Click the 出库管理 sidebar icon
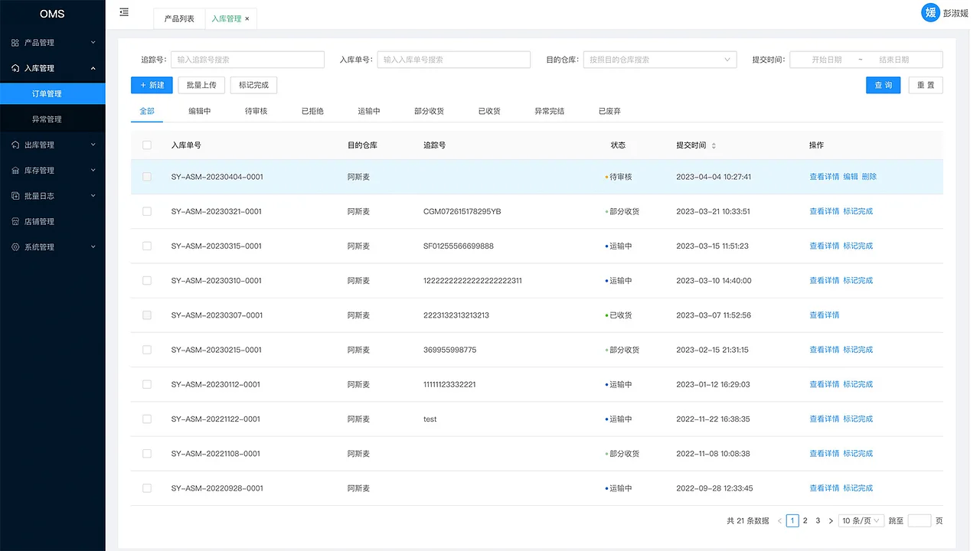This screenshot has height=551, width=980. [x=17, y=144]
